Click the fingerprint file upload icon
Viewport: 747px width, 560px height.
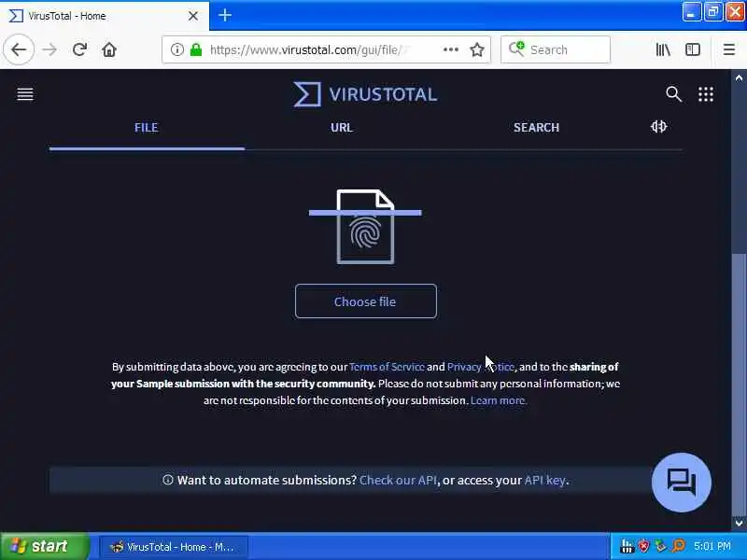(365, 227)
